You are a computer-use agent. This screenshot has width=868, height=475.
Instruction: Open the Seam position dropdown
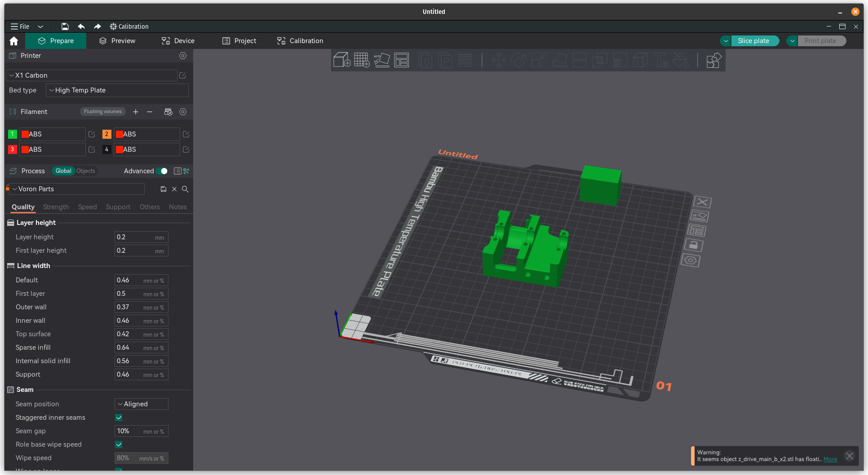141,404
